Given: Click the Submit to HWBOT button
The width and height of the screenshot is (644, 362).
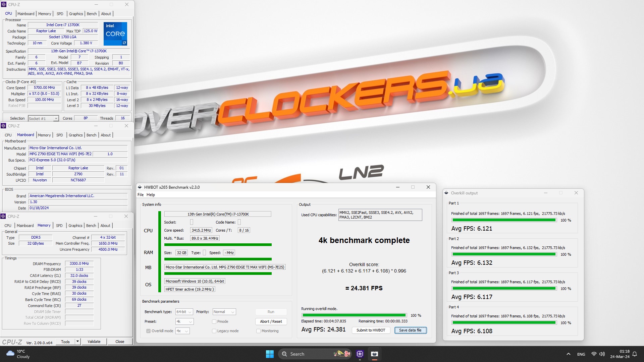Looking at the screenshot, I should click(371, 330).
